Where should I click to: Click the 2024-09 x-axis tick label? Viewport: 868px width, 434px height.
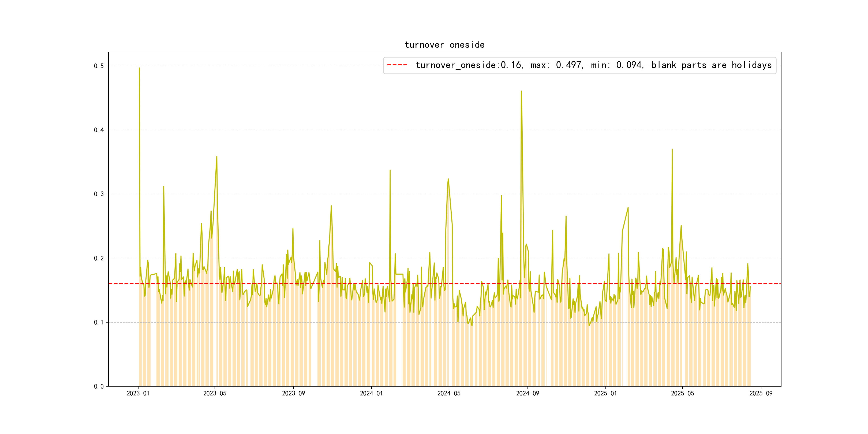pyautogui.click(x=527, y=393)
